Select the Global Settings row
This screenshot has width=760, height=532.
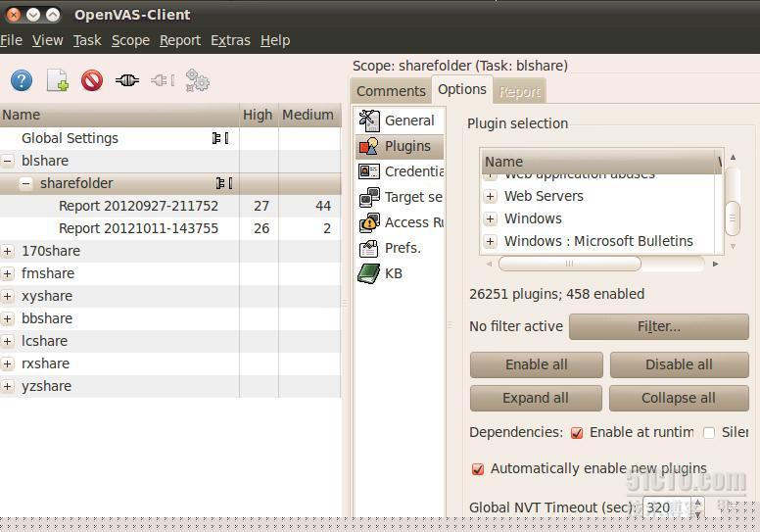coord(169,138)
